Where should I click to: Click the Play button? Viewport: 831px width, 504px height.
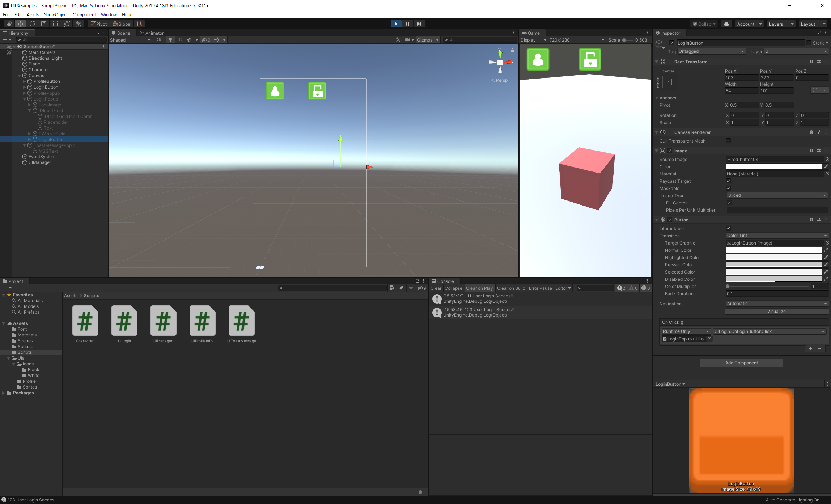pos(396,24)
